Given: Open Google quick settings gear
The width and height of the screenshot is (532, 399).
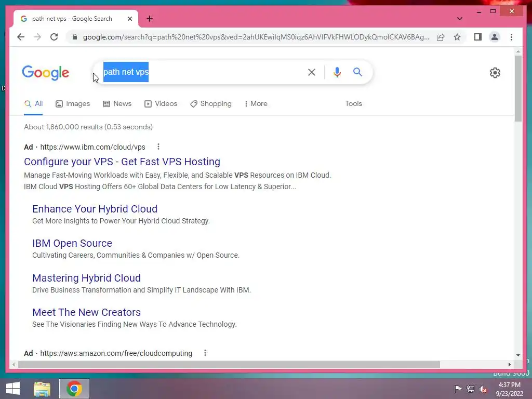Looking at the screenshot, I should click(x=495, y=73).
